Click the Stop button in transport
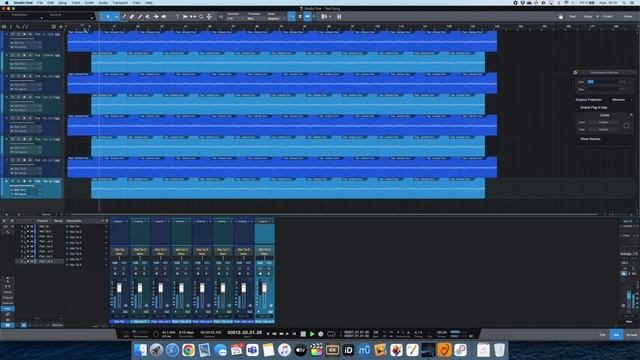 pyautogui.click(x=303, y=334)
